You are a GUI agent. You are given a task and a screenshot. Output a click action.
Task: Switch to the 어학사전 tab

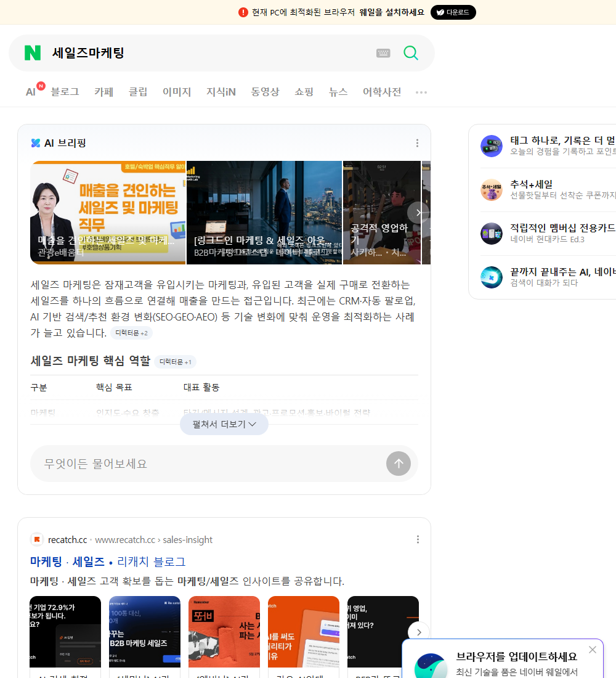pyautogui.click(x=382, y=92)
